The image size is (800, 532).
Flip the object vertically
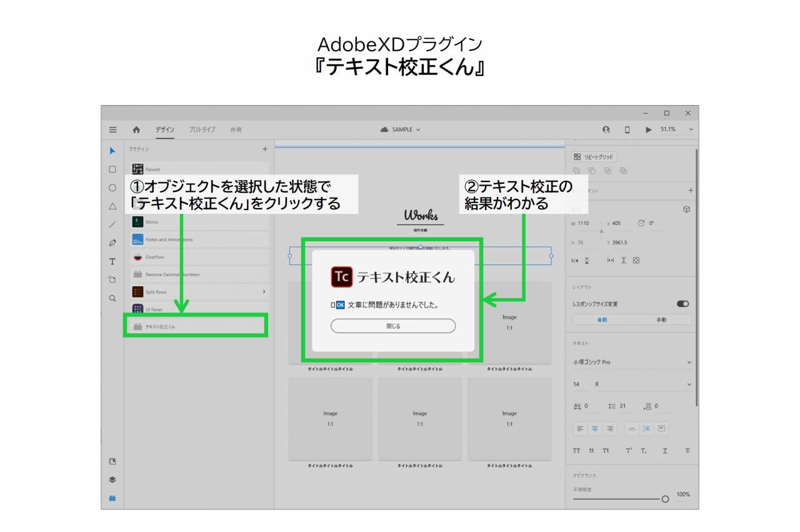click(x=587, y=260)
